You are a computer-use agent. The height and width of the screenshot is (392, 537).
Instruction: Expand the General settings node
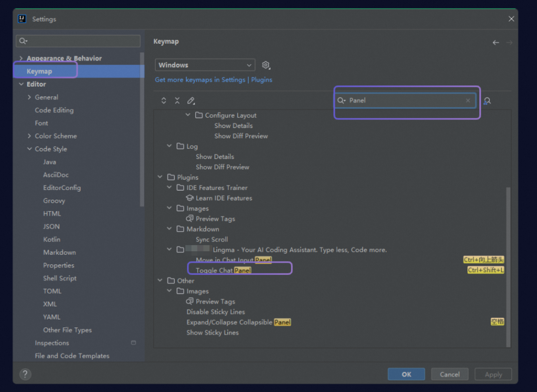[x=29, y=97]
